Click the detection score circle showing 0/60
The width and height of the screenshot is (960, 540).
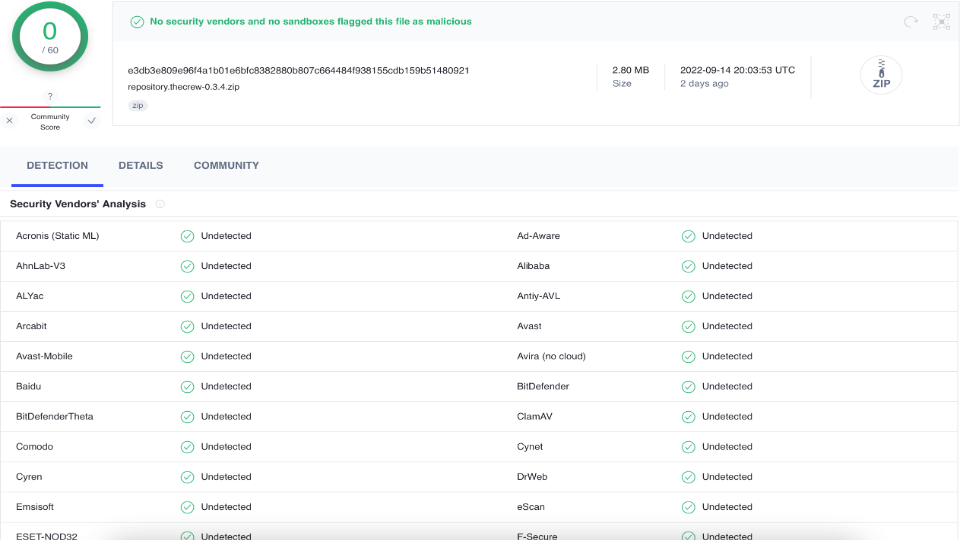click(50, 36)
